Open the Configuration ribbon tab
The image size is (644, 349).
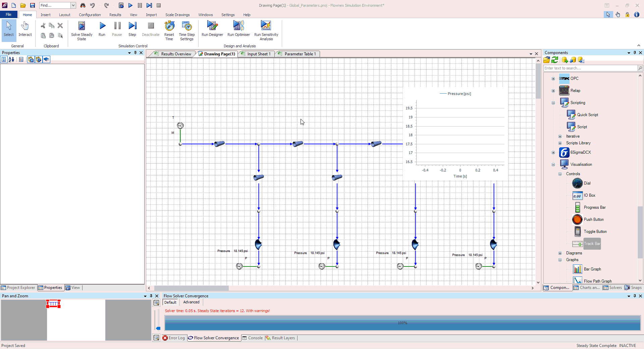[x=90, y=15]
